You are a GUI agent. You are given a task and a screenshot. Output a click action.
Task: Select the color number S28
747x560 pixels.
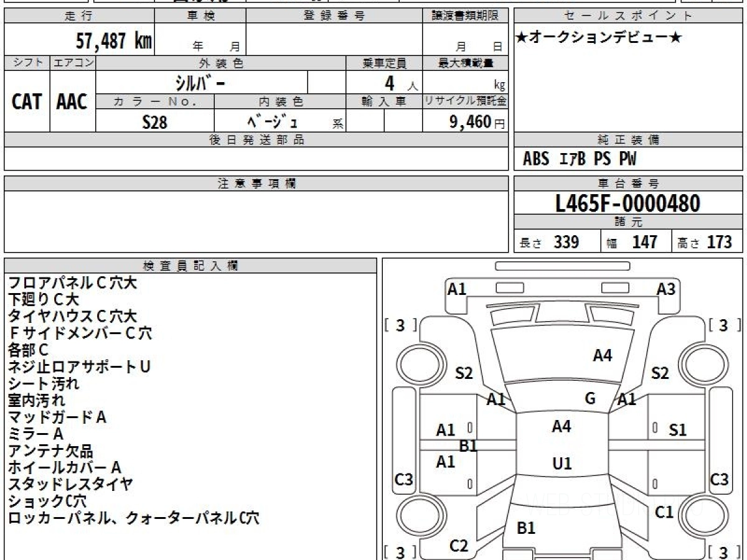click(x=155, y=122)
